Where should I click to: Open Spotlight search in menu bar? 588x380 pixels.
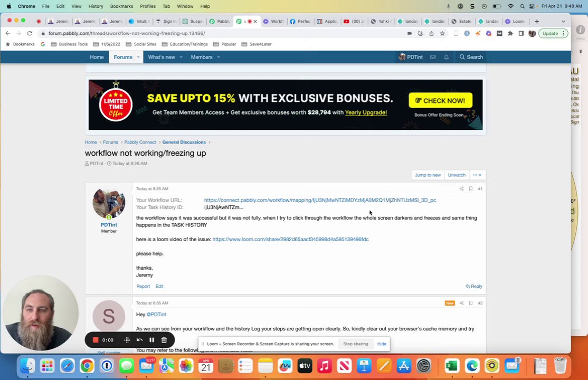[523, 6]
